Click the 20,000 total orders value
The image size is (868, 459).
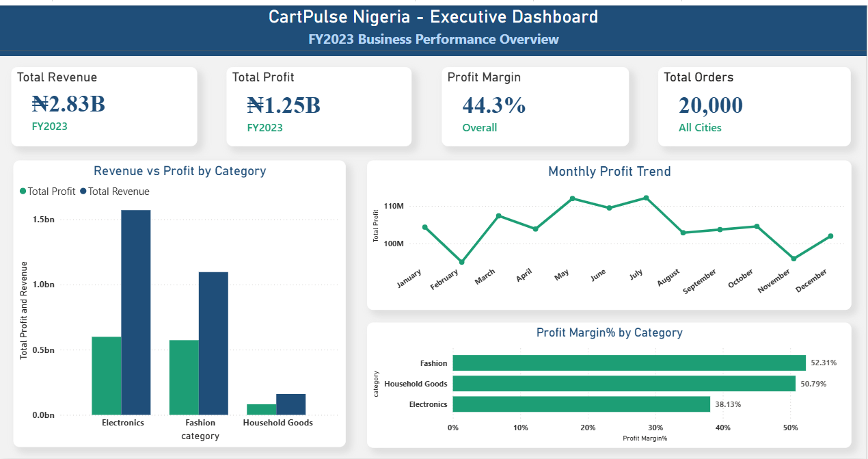point(711,105)
